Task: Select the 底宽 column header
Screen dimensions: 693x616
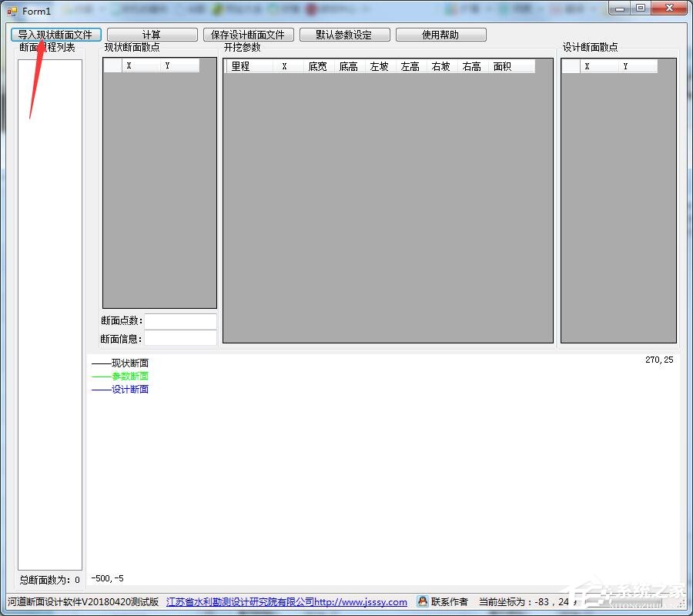Action: [x=319, y=66]
